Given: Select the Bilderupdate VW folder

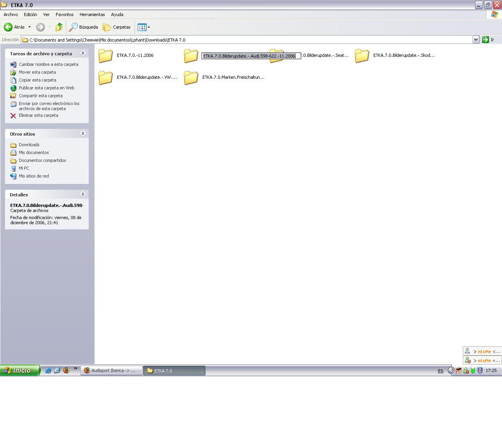Looking at the screenshot, I should click(138, 77).
